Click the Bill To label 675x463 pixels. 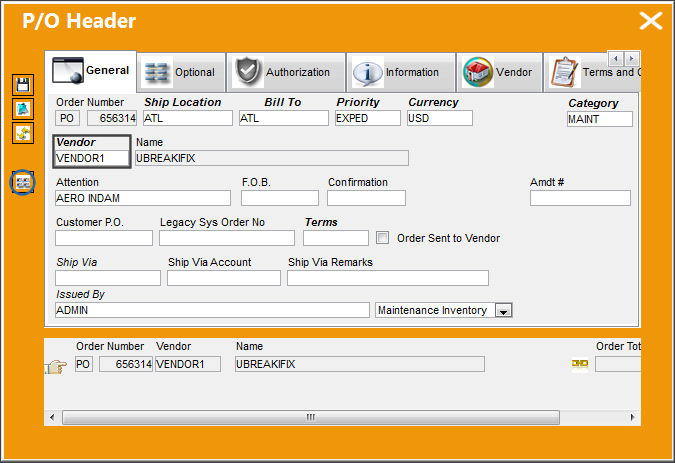[x=282, y=102]
